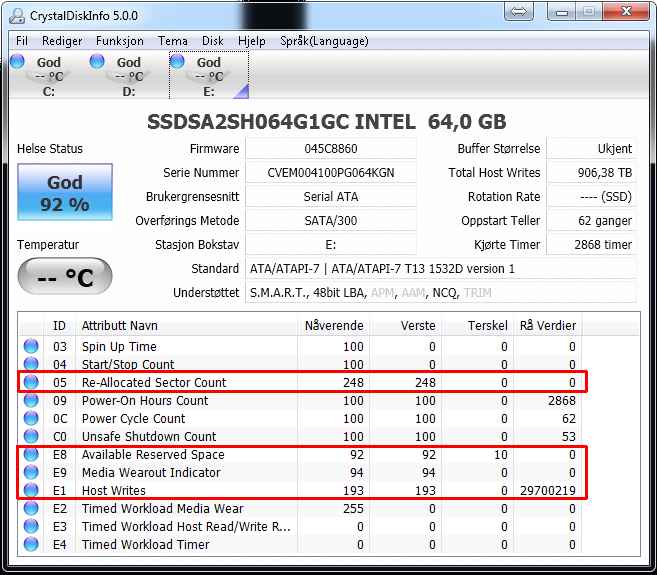This screenshot has width=657, height=575.
Task: Select the Re-Allocated Sector Count text
Action: (x=154, y=383)
